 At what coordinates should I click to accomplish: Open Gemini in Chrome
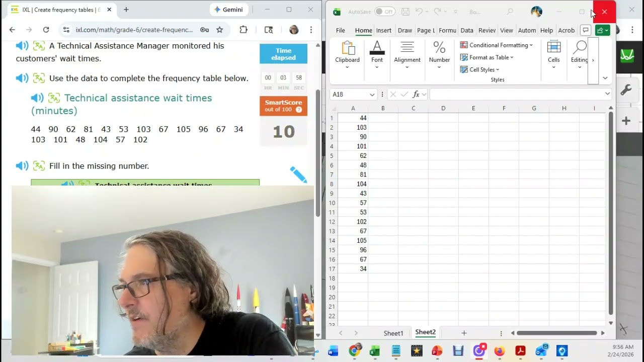coord(228,10)
